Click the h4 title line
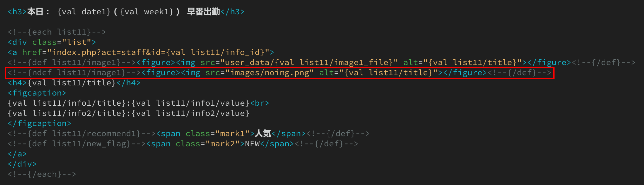The height and width of the screenshot is (185, 644). click(x=74, y=83)
